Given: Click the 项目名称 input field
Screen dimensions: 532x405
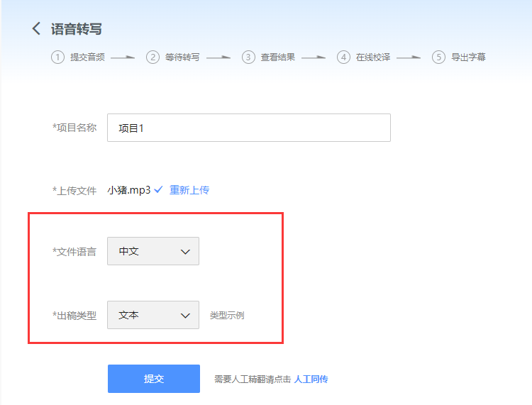Looking at the screenshot, I should pyautogui.click(x=248, y=128).
